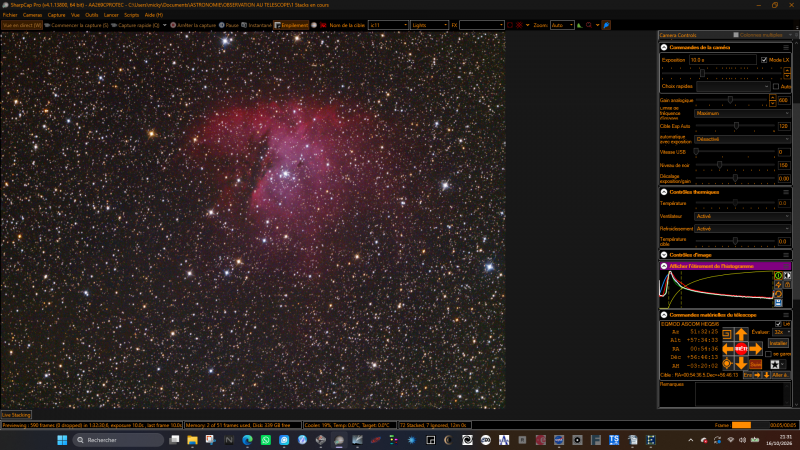Open the Lights frame type dropdown

pyautogui.click(x=430, y=25)
